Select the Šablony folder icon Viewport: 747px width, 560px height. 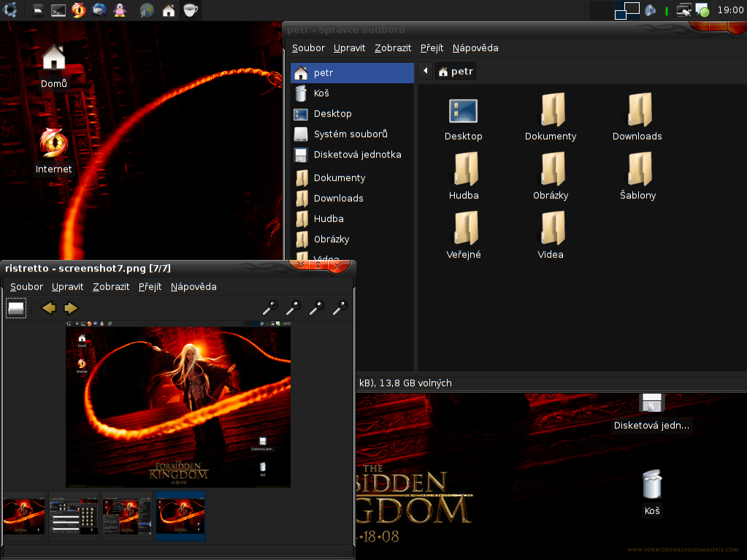(638, 177)
